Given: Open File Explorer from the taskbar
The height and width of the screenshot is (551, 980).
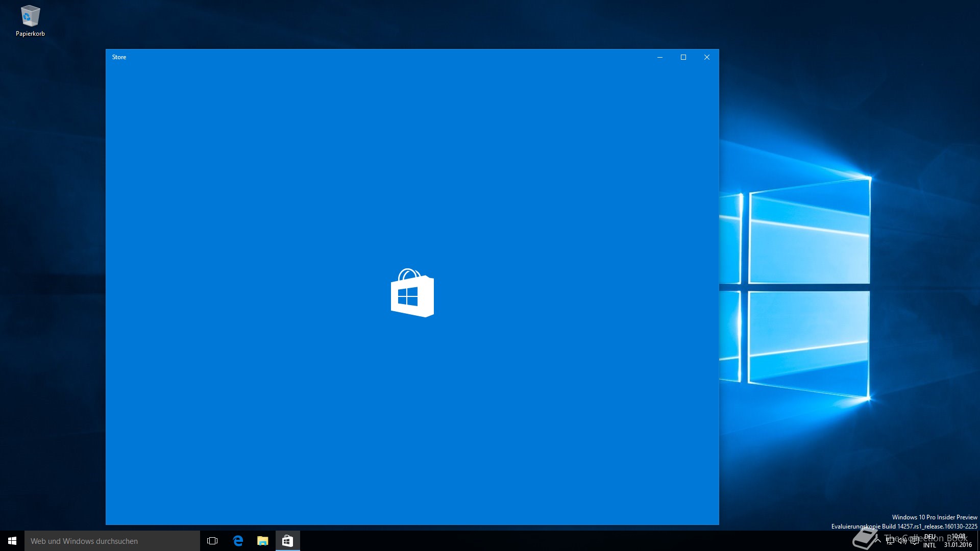Looking at the screenshot, I should (x=263, y=541).
